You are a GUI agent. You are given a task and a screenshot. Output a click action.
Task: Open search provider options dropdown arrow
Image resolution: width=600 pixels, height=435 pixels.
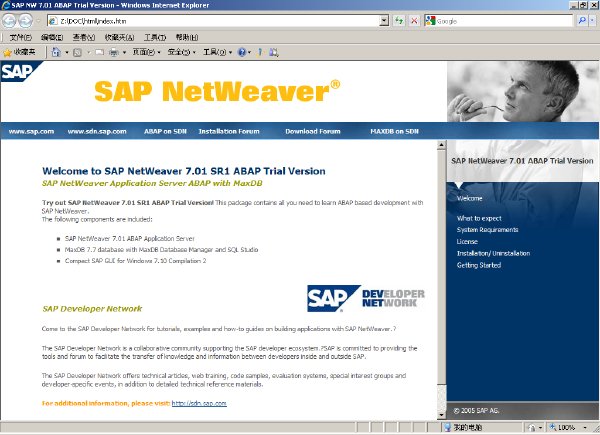click(592, 21)
